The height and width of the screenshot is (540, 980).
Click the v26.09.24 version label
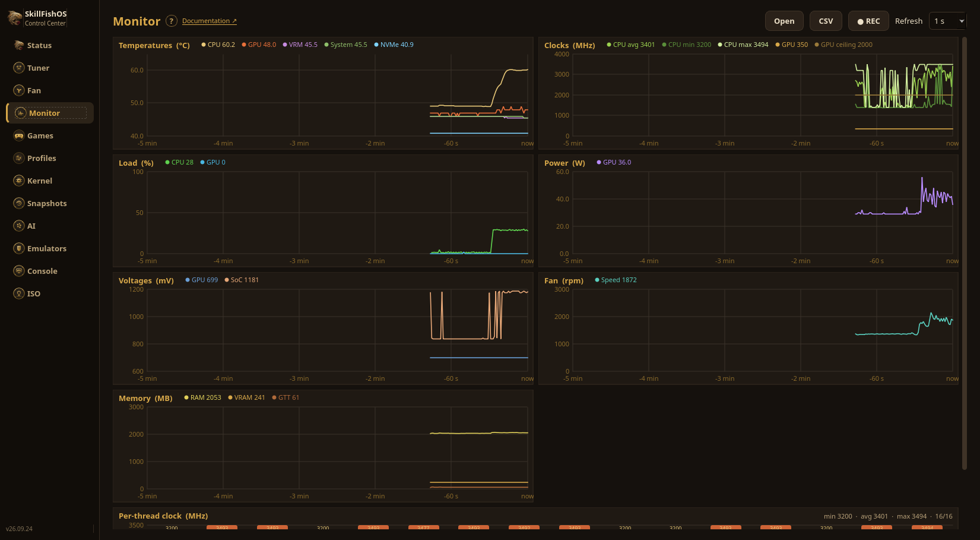pos(20,529)
